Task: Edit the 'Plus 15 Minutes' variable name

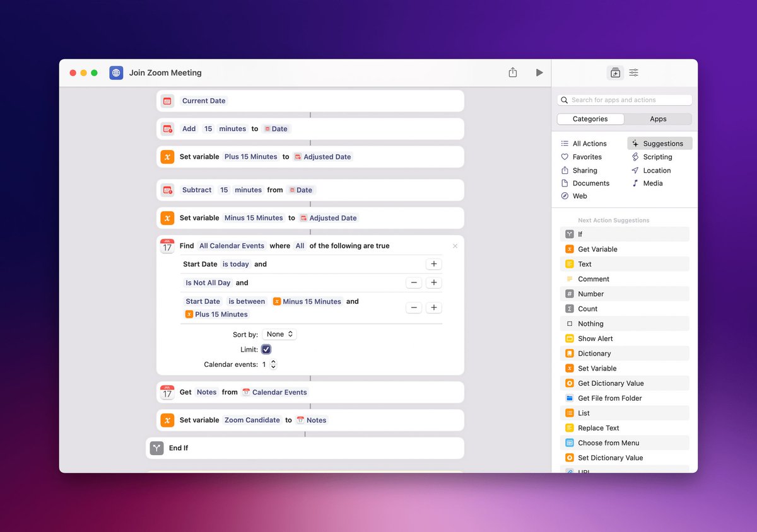Action: coord(250,156)
